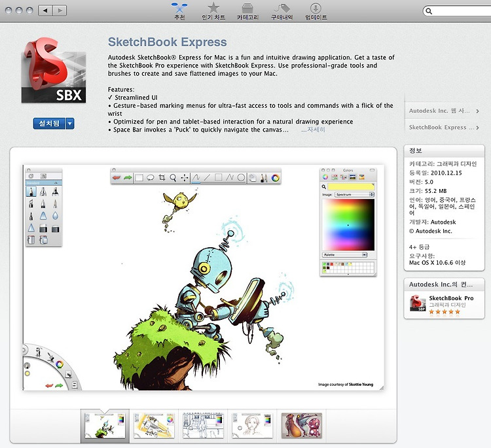Open the 카테고리 tab
This screenshot has height=448, width=491.
tap(247, 10)
